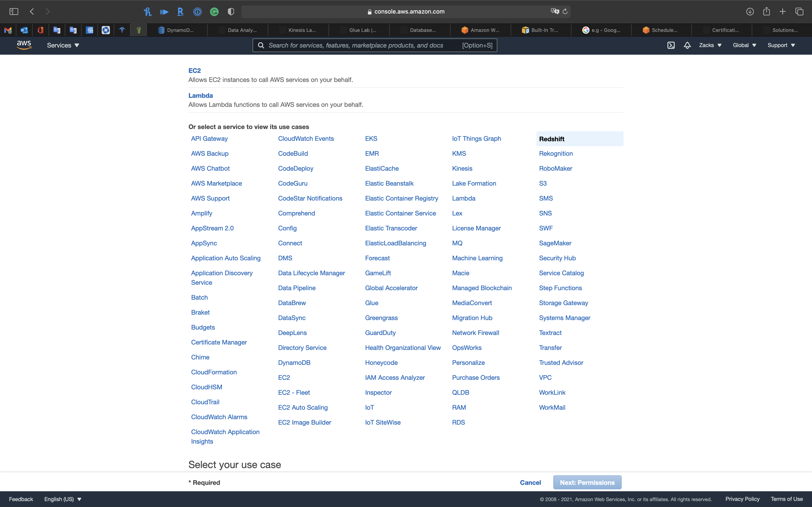Viewport: 812px width, 507px height.
Task: Click the Safari share icon
Action: (x=766, y=12)
